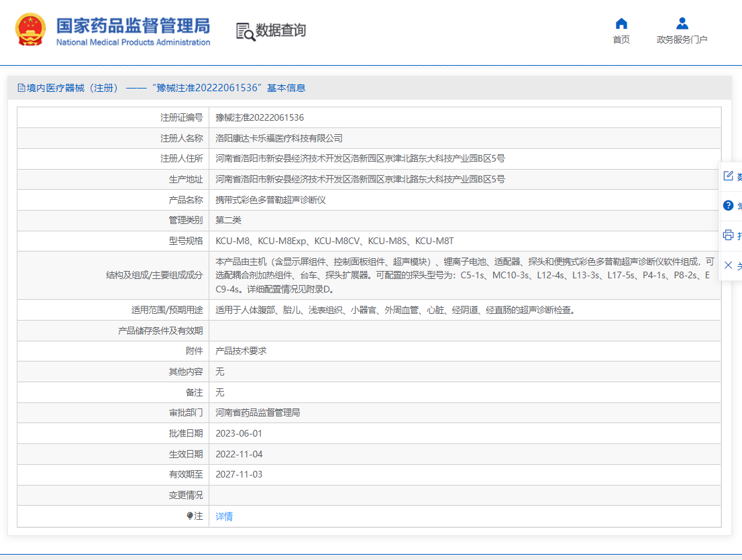Screen dimensions: 742x560
Task: Click the registration number 豫械注准20222061536 cell
Action: point(260,117)
